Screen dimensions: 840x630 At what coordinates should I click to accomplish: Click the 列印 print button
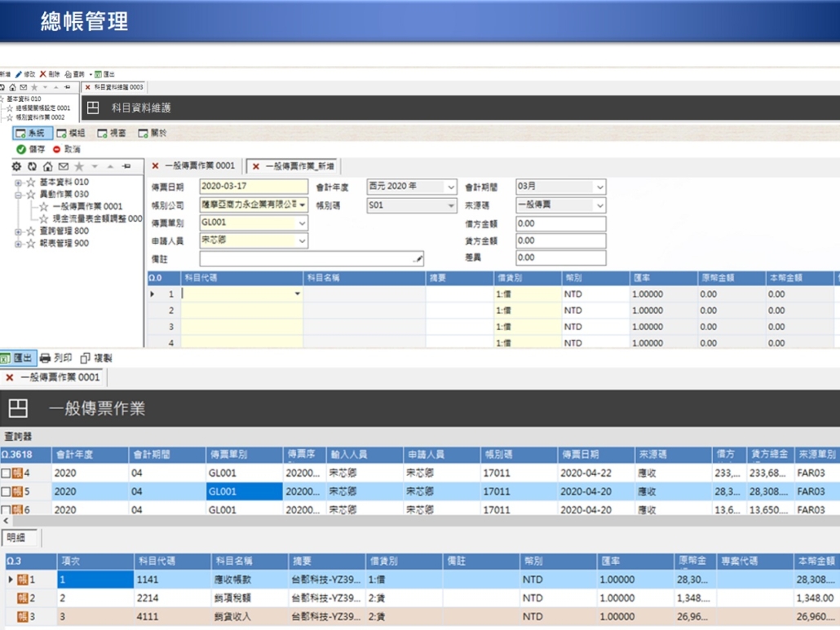point(55,358)
